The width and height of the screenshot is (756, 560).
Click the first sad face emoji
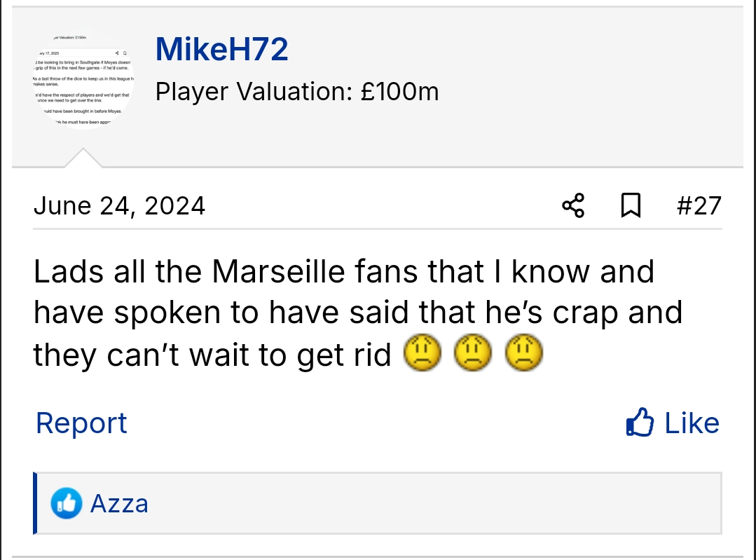422,355
